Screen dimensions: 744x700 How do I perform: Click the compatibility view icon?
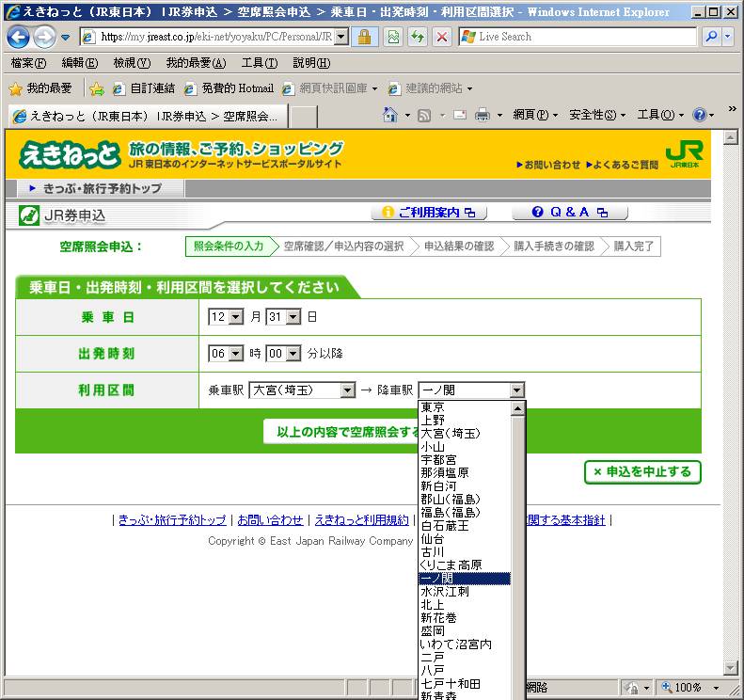click(x=393, y=37)
